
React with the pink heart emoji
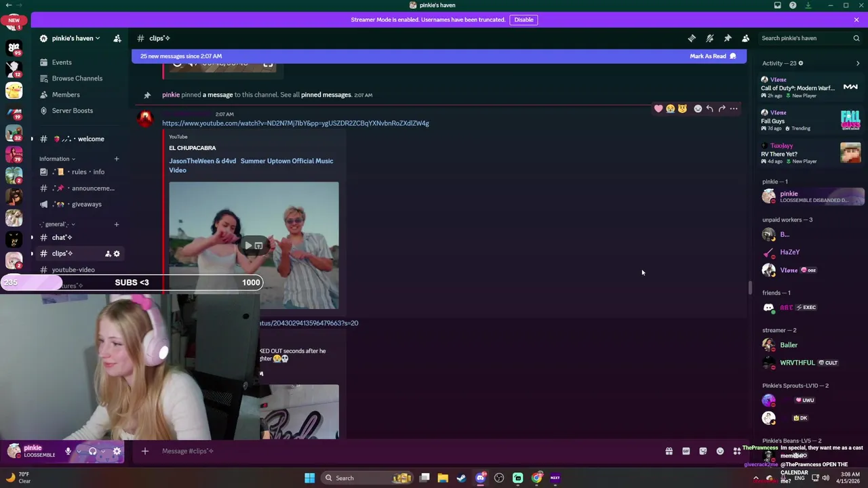tap(658, 108)
